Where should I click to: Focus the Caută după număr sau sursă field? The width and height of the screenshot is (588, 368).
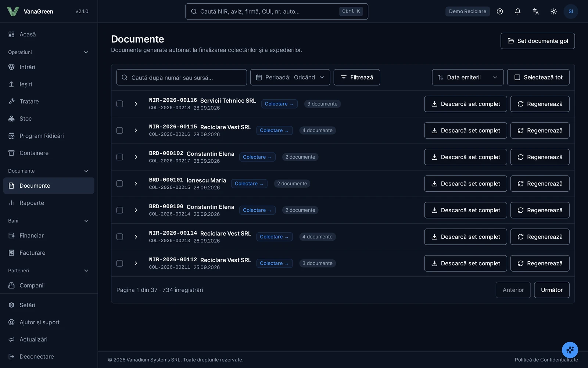click(x=182, y=77)
